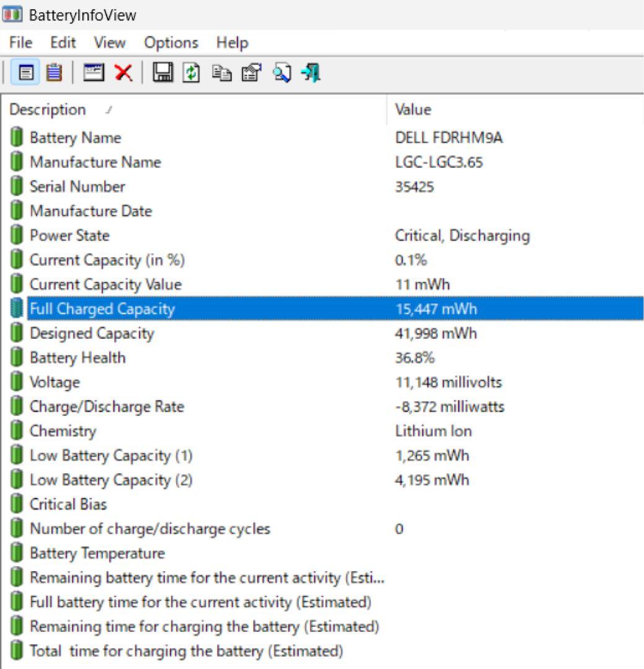
Task: Open the View menu
Action: click(110, 43)
